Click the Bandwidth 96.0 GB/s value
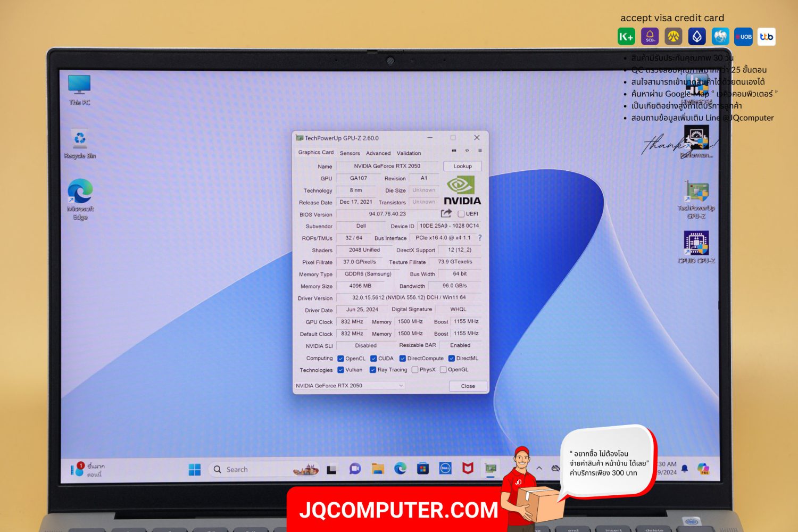 click(455, 286)
